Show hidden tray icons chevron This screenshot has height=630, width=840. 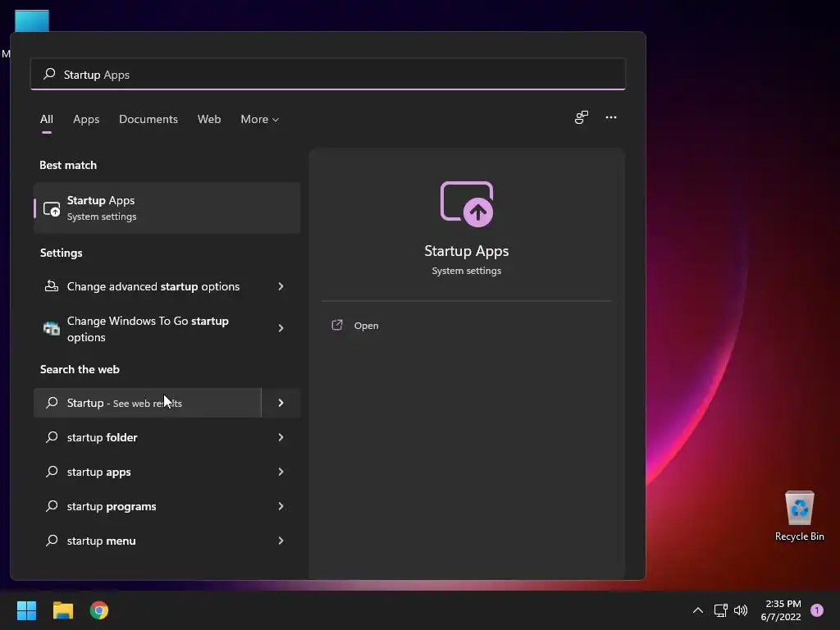[697, 610]
